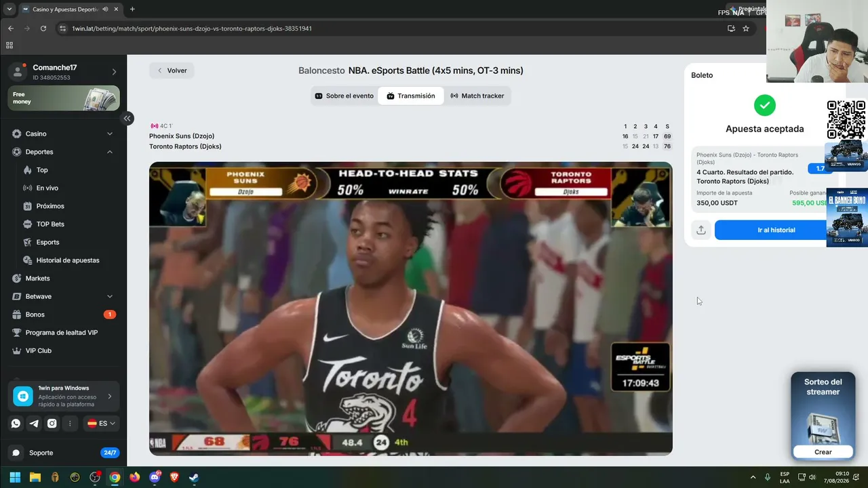Viewport: 868px width, 488px height.
Task: Open Esports in the sidebar
Action: pyautogui.click(x=47, y=242)
